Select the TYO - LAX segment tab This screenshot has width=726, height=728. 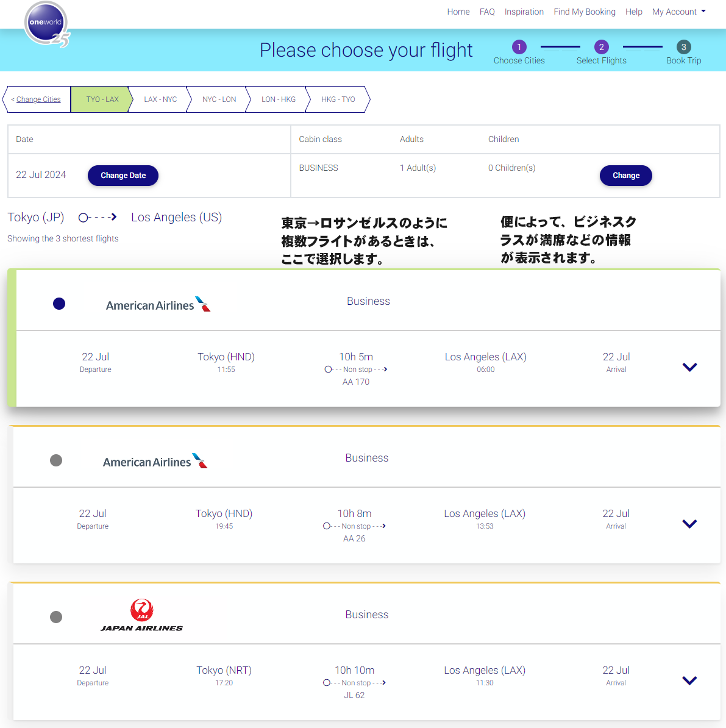pos(102,99)
